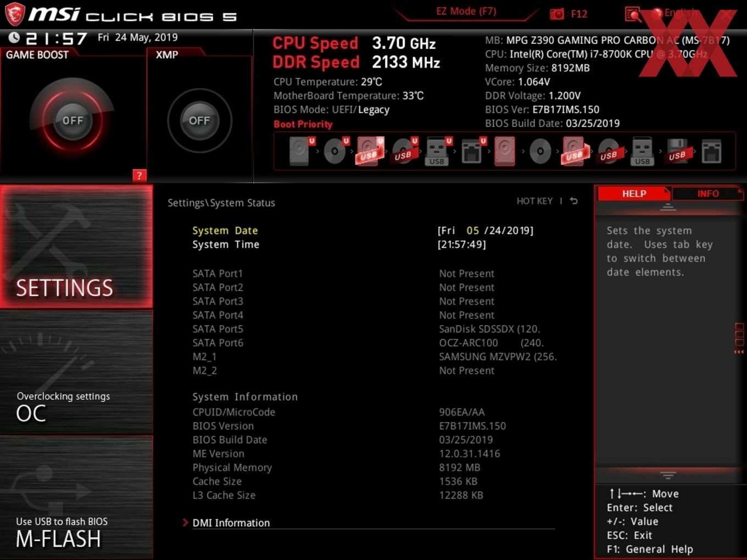Select the UEFI USB CD/DVD boot icon

[x=404, y=151]
